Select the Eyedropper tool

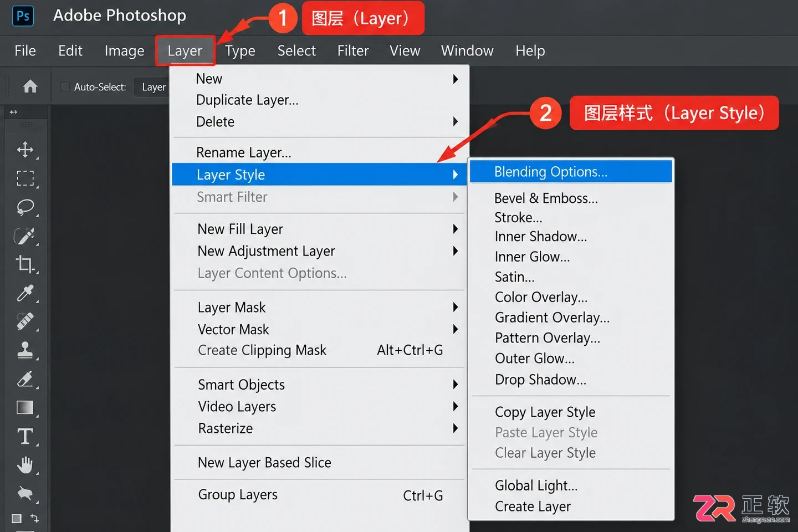pyautogui.click(x=25, y=293)
